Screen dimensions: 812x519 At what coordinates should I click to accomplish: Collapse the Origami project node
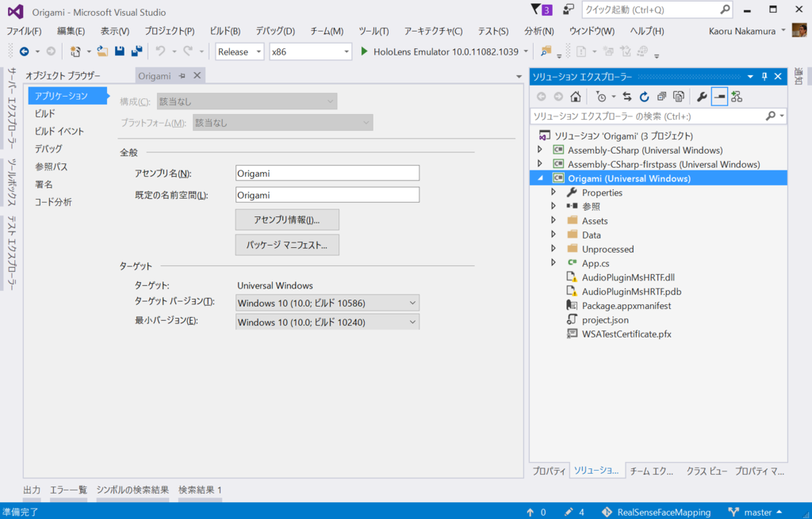(x=540, y=178)
